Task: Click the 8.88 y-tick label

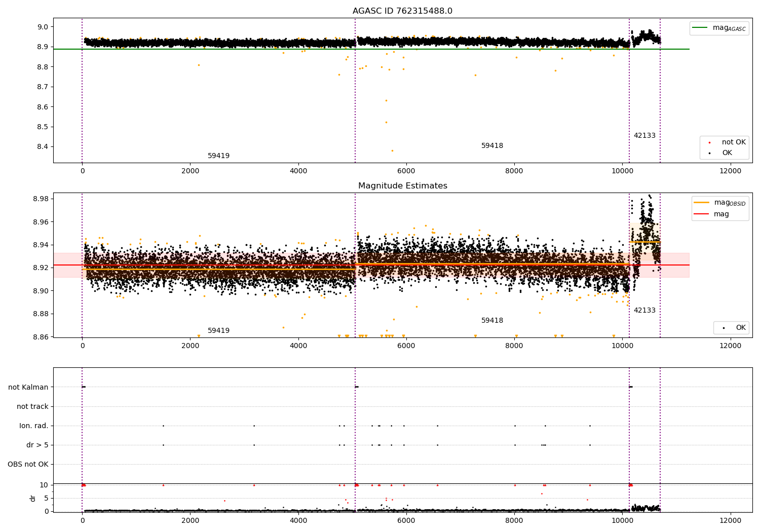Action: tap(41, 314)
